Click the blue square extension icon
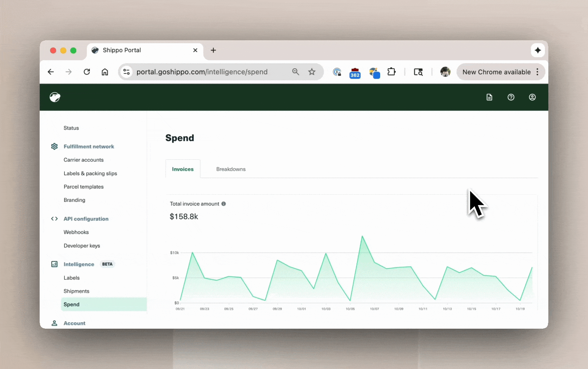Screen dimensions: 588x369 click(375, 73)
